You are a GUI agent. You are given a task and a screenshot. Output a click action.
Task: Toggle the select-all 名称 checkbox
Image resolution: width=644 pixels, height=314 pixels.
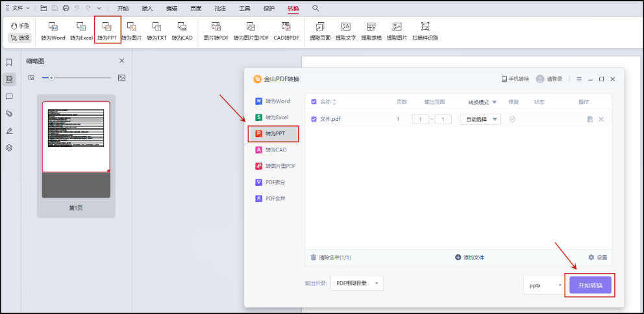pos(314,102)
